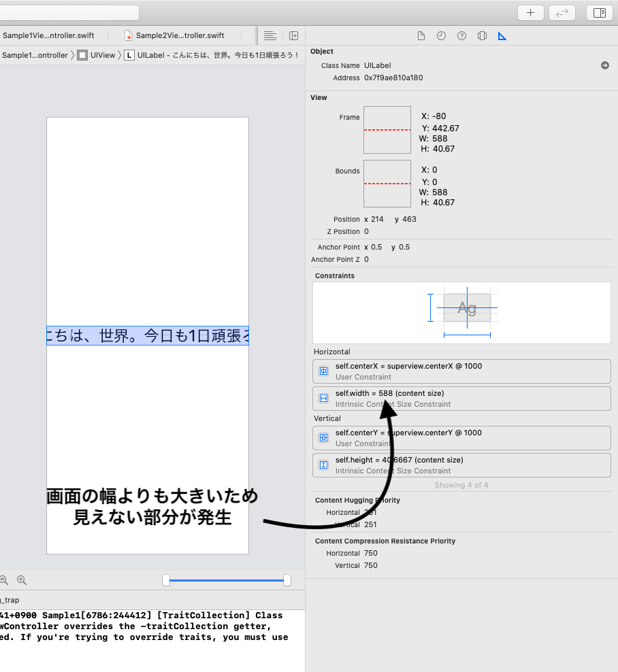The height and width of the screenshot is (672, 618).
Task: Switch to Sample1Vie...ntroller.swift tab
Action: 48,35
